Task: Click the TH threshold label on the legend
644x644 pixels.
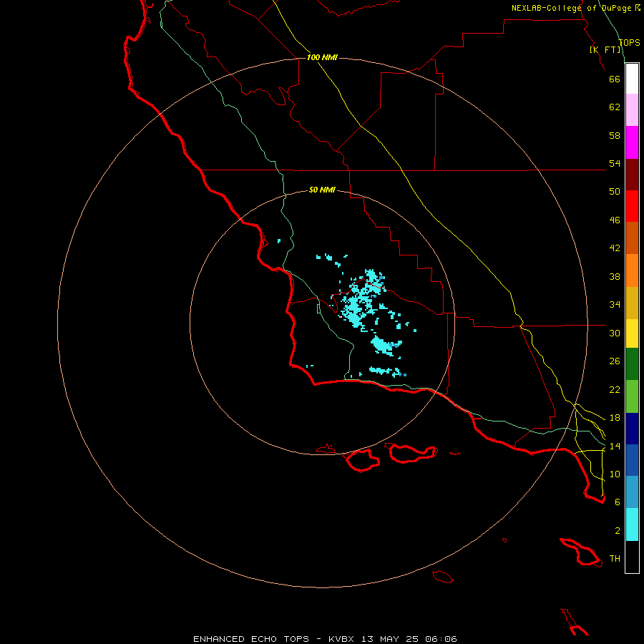Action: click(x=615, y=559)
